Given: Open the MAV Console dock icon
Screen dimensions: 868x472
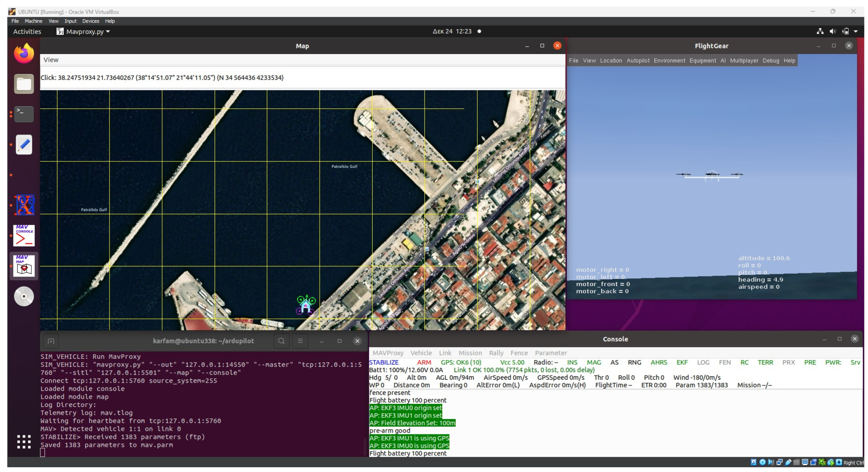Looking at the screenshot, I should click(x=24, y=235).
